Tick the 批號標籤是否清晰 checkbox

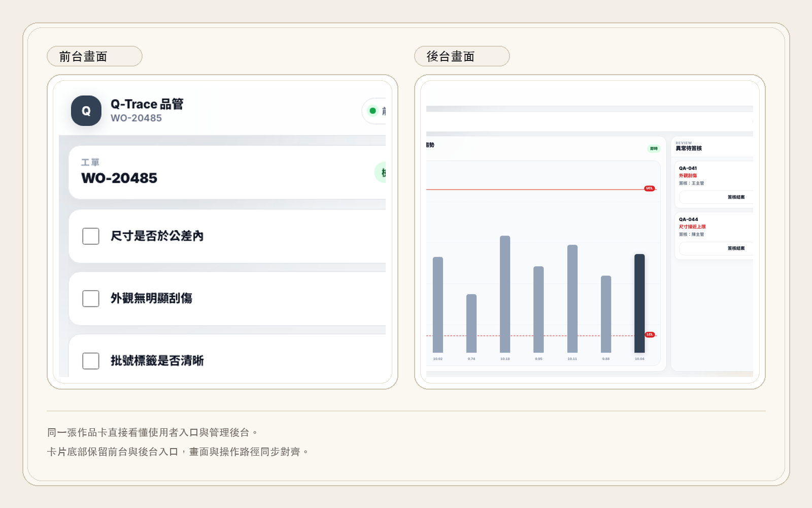[x=91, y=361]
